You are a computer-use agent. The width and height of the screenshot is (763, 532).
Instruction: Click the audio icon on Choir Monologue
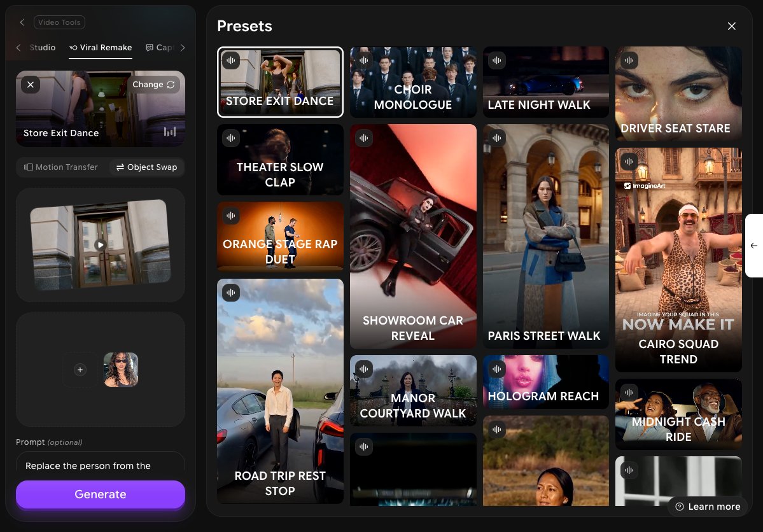[x=363, y=60]
